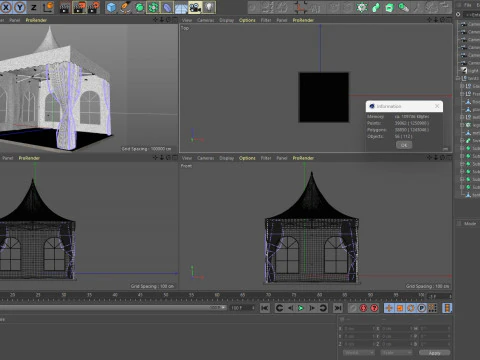The height and width of the screenshot is (360, 480).
Task: Switch the coordinate system icon
Action: [48, 7]
